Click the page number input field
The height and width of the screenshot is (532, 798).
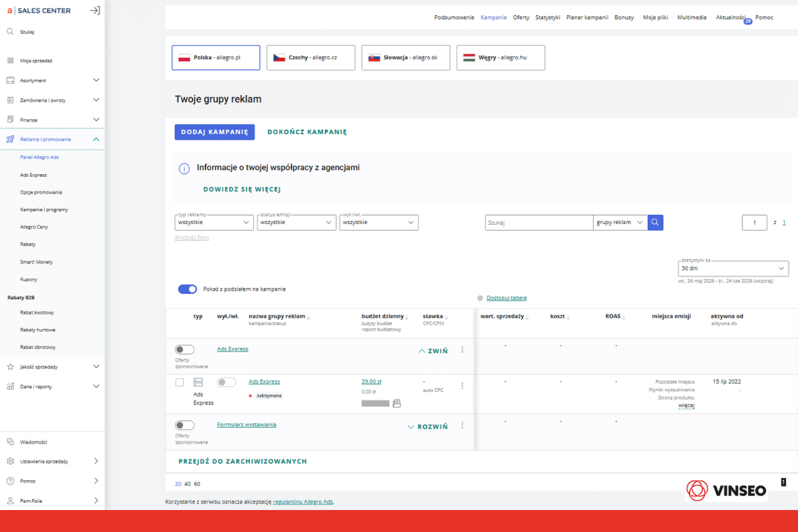pos(755,223)
